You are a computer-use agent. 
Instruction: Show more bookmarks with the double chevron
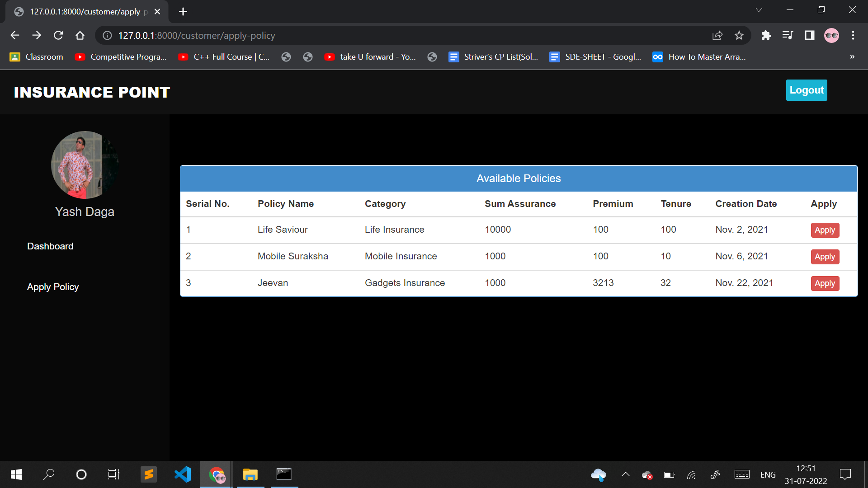[852, 57]
